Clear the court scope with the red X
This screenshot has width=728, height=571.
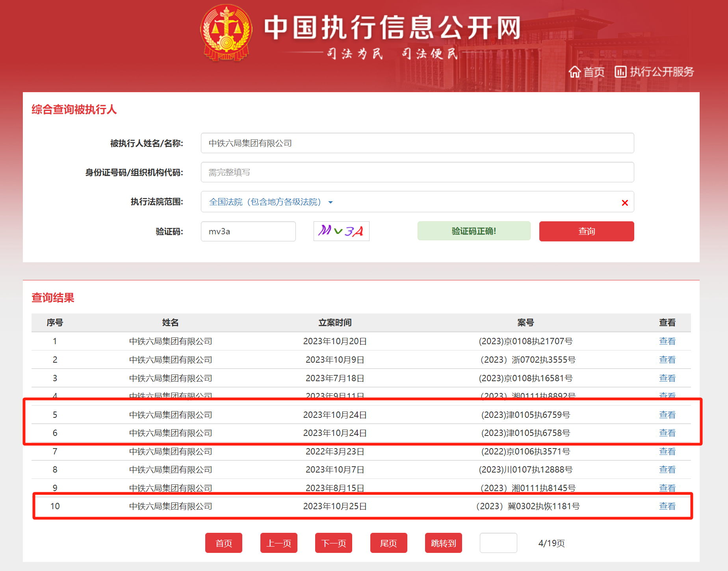coord(625,203)
